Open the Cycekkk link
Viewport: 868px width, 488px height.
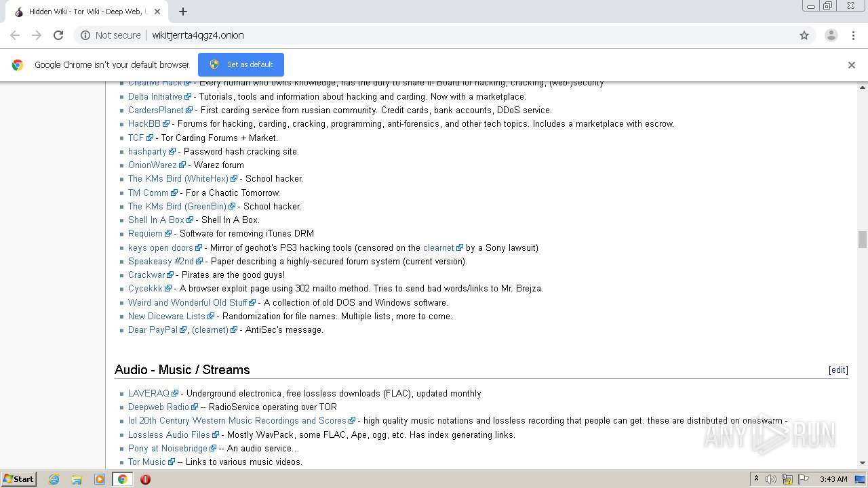[x=145, y=288]
